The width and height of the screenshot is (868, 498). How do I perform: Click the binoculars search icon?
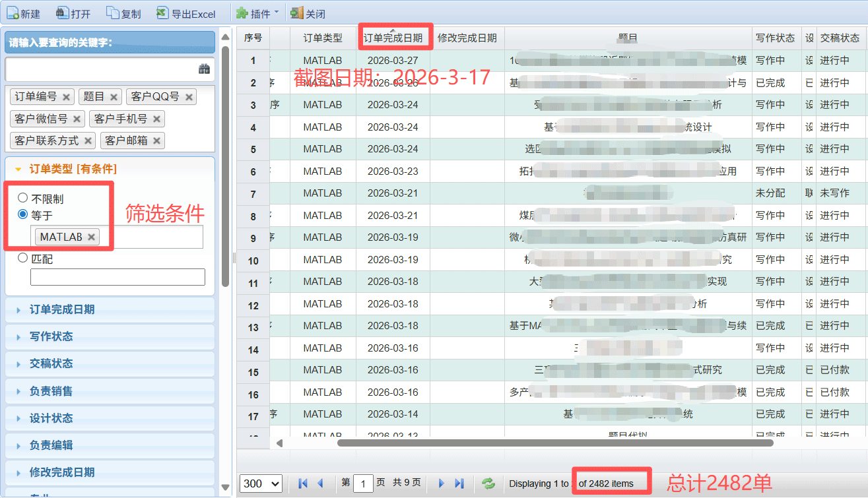(204, 69)
